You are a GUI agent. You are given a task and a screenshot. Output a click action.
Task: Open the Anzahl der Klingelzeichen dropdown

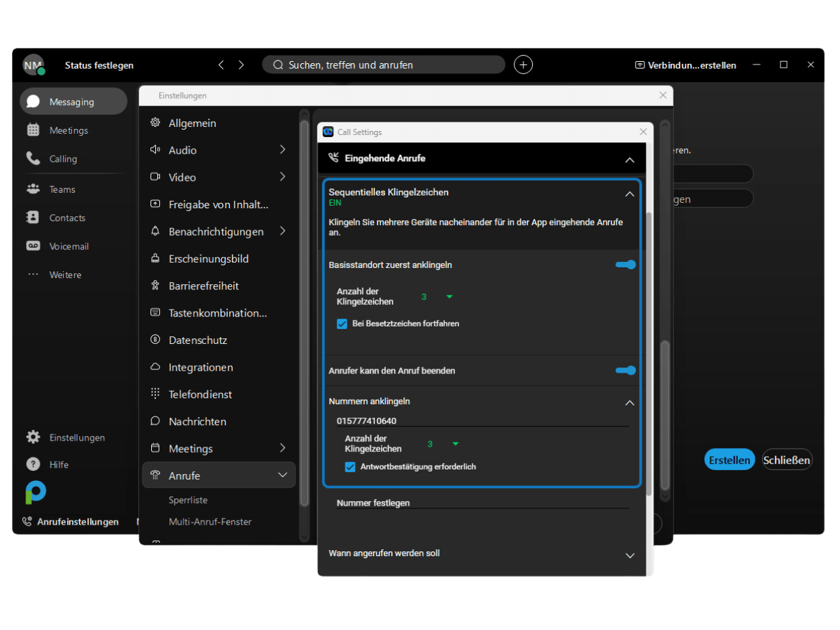(449, 296)
